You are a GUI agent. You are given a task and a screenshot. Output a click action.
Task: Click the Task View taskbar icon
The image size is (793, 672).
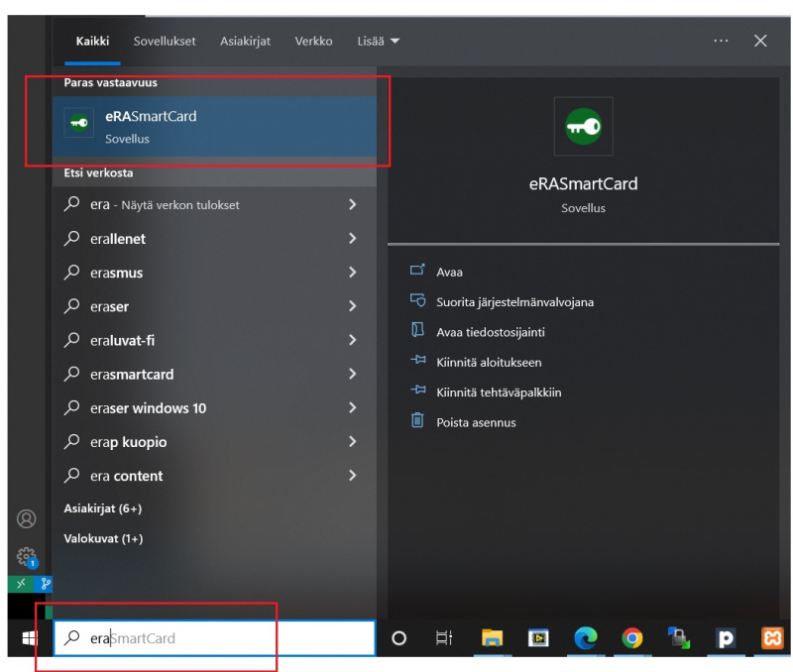click(x=444, y=639)
